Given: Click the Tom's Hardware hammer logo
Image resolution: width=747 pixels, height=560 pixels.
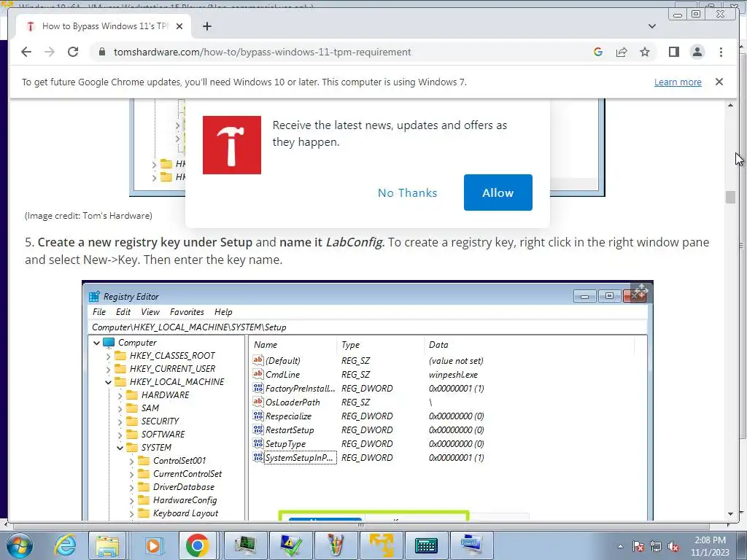Looking at the screenshot, I should click(x=231, y=145).
